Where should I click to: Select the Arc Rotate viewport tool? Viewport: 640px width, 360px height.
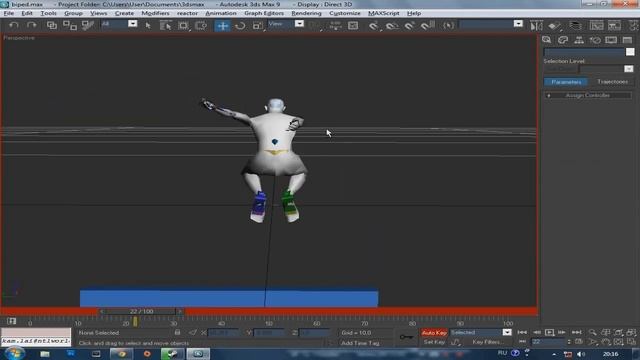619,342
